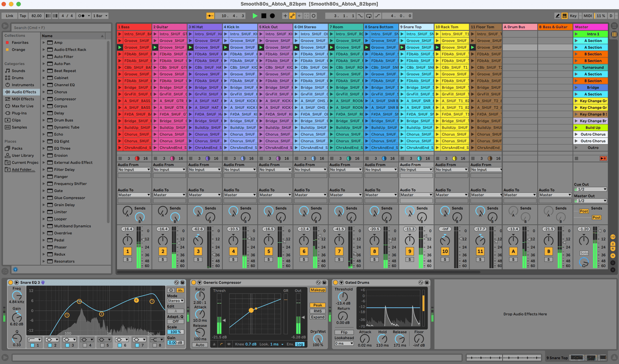Toggle EQ band 4 activator checkbox
The height and width of the screenshot is (364, 619).
click(85, 345)
